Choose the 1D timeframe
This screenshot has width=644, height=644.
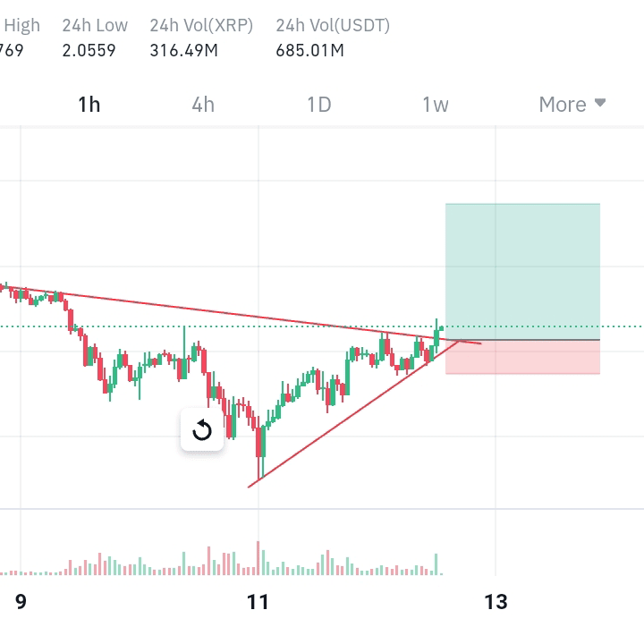tap(319, 105)
